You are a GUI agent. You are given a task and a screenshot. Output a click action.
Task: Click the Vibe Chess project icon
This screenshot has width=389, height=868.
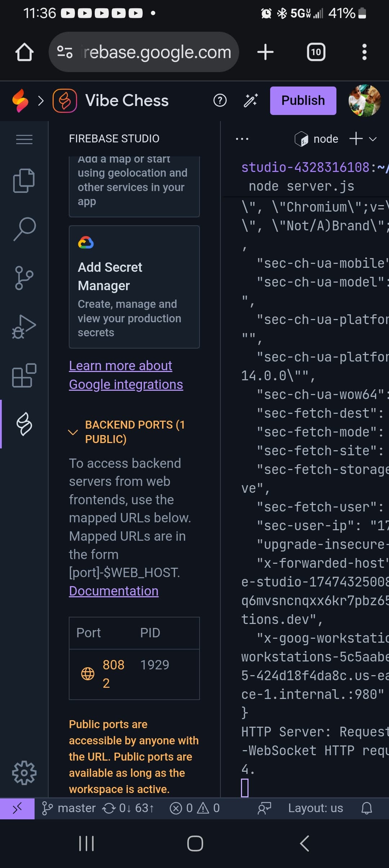click(x=65, y=101)
